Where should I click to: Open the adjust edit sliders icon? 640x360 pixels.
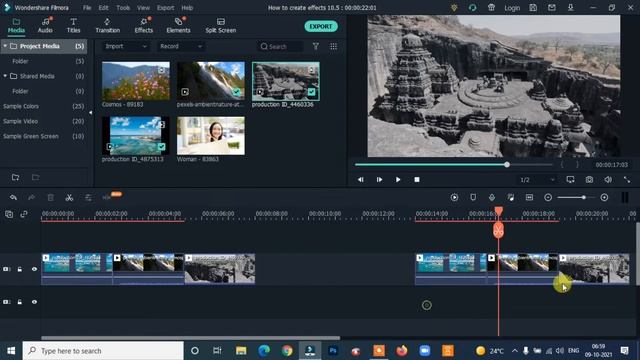[88, 198]
